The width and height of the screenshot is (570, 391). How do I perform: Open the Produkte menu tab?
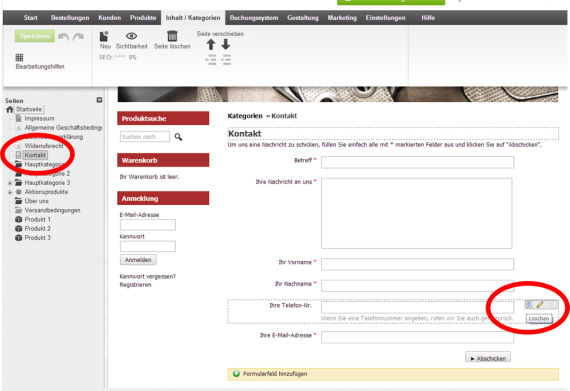pyautogui.click(x=143, y=18)
